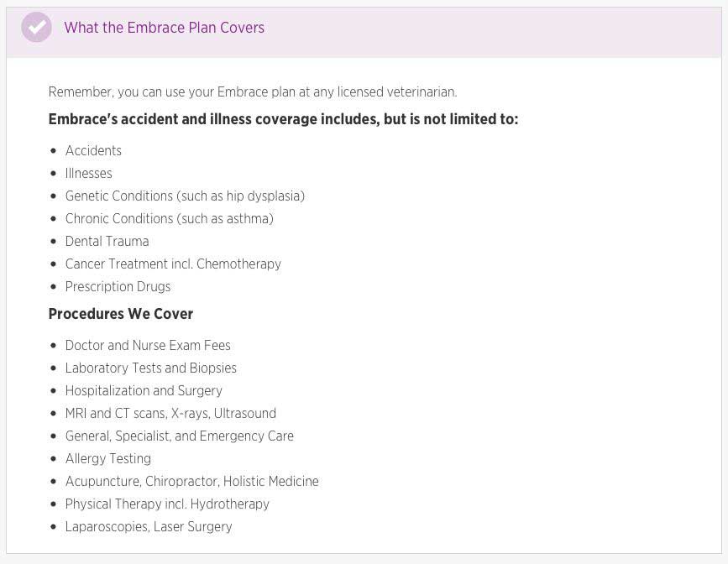This screenshot has width=728, height=564.
Task: Collapse the 'What the Embrace Plan Covers' header
Action: pos(364,32)
